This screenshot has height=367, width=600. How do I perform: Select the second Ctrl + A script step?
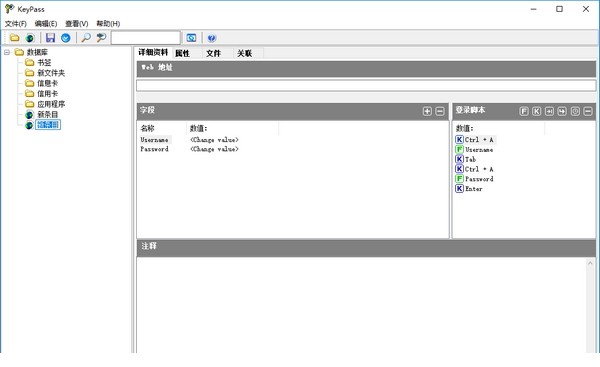click(479, 169)
